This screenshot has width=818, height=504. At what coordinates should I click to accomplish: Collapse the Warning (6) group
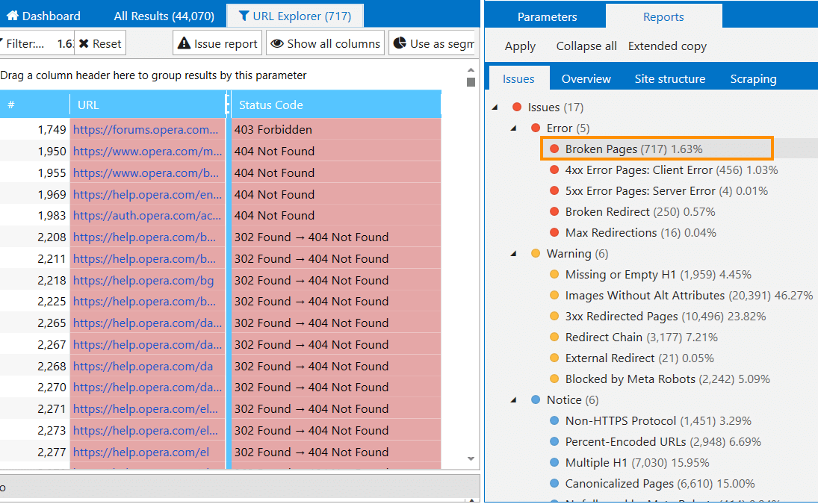(x=514, y=253)
